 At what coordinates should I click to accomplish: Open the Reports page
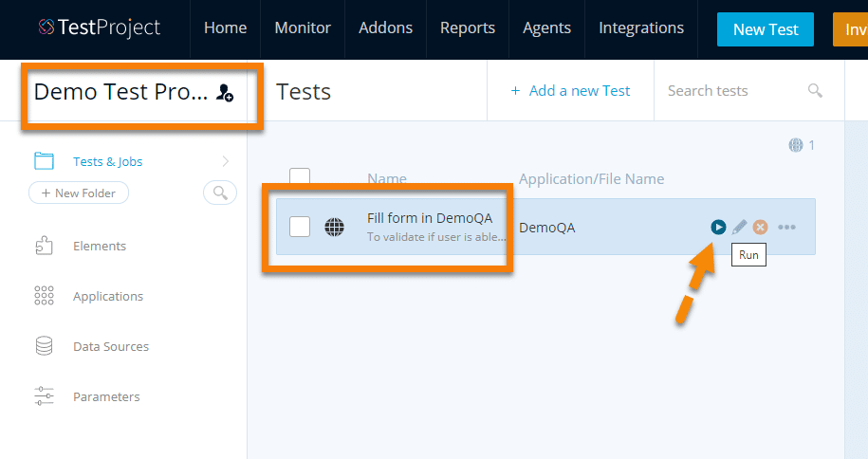click(468, 28)
